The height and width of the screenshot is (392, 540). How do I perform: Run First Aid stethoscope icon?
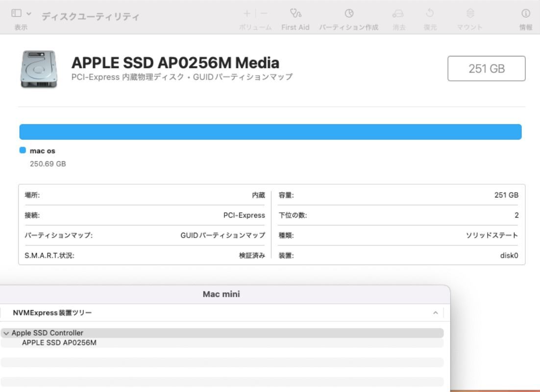point(295,13)
